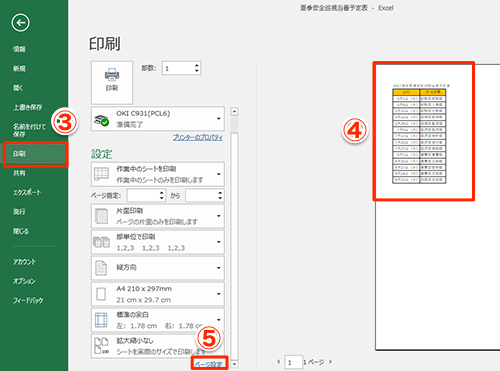Increase the end page stepper
Viewport: 500px width, 371px height.
220,193
